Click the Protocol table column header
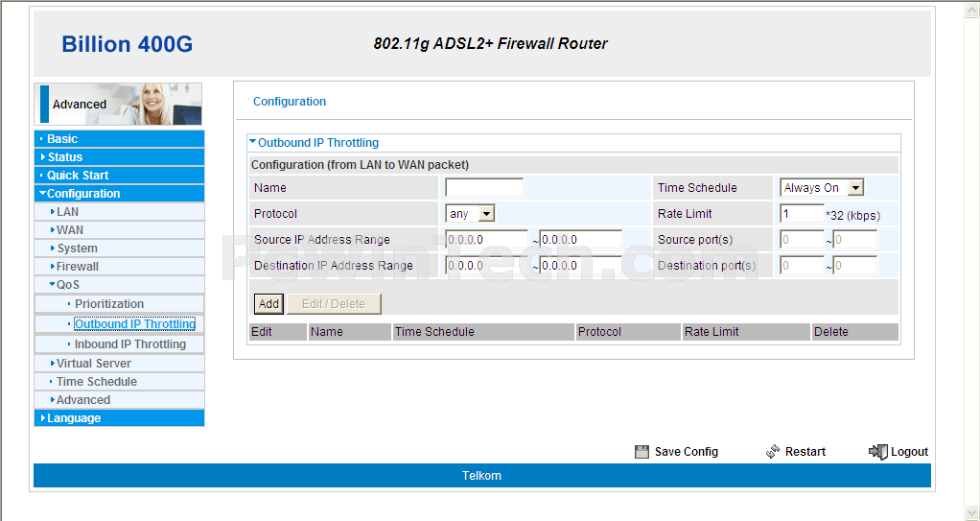Screen dimensions: 980x521 (x=627, y=332)
